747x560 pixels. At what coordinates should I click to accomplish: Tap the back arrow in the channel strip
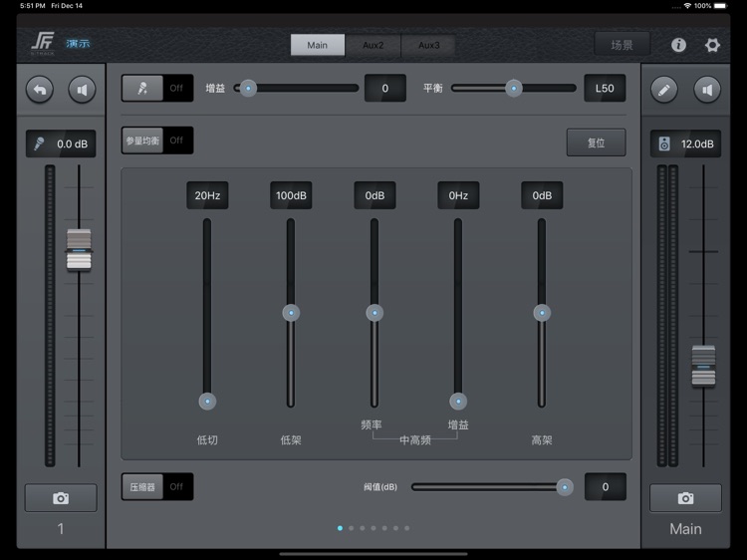coord(40,90)
